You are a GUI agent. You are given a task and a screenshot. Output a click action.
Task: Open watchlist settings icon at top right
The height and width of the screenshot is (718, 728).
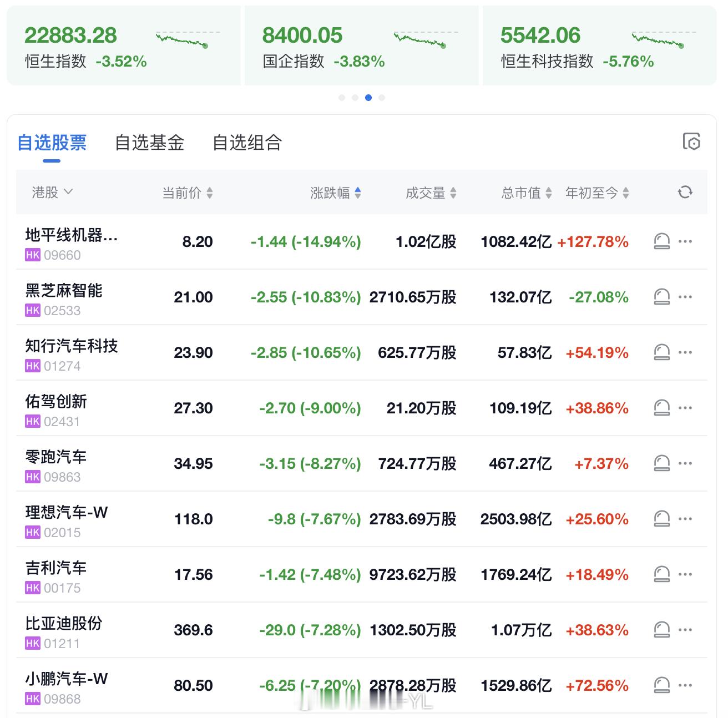click(x=691, y=141)
